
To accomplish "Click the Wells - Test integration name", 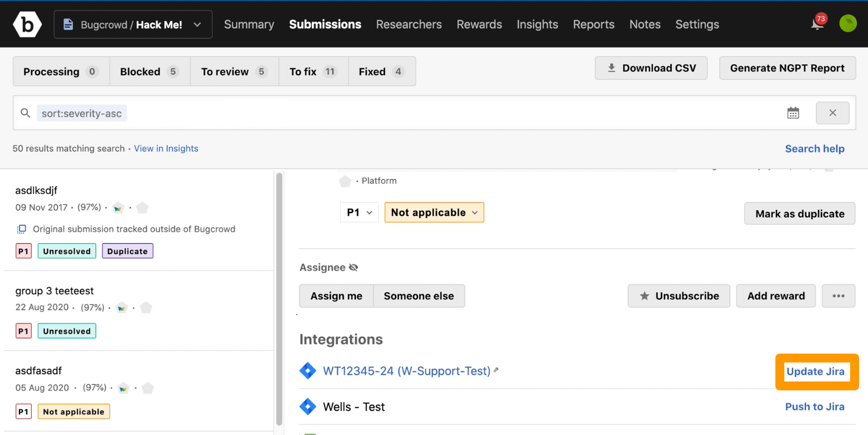I will (354, 407).
